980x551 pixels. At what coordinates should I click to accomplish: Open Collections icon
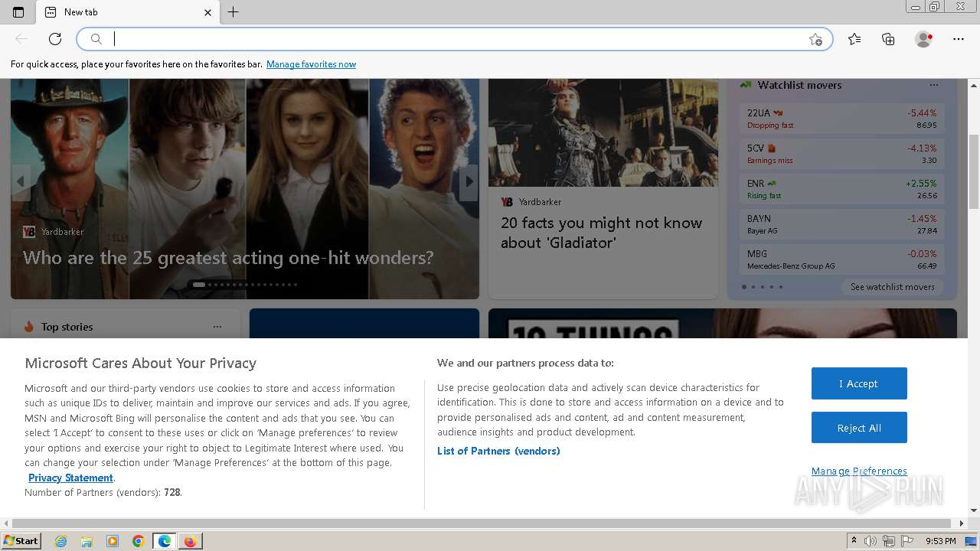click(x=888, y=39)
